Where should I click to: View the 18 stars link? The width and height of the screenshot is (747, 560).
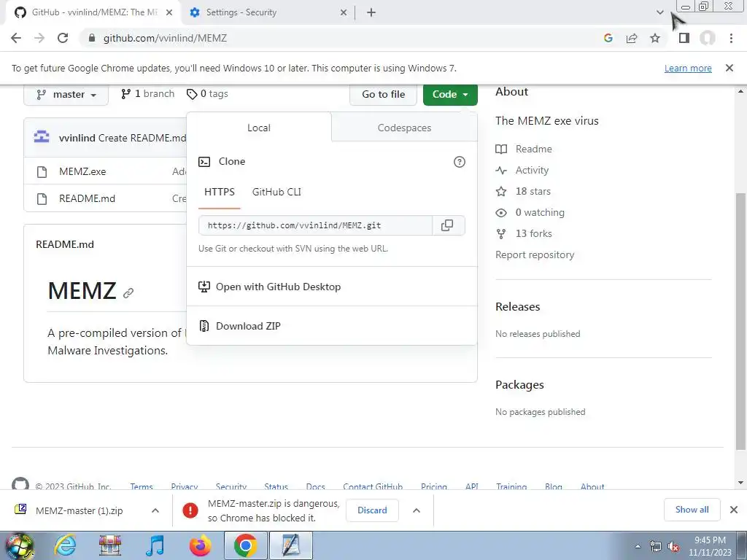[x=523, y=192]
